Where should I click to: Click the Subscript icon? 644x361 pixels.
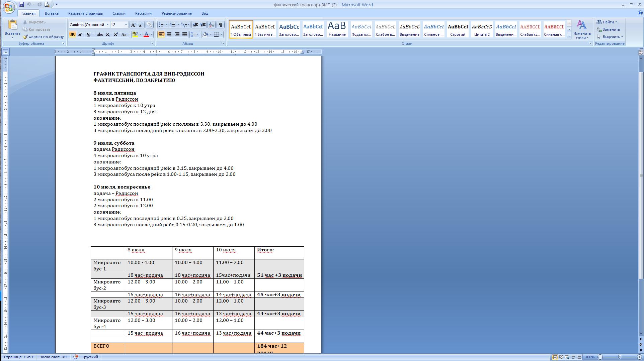(x=108, y=34)
